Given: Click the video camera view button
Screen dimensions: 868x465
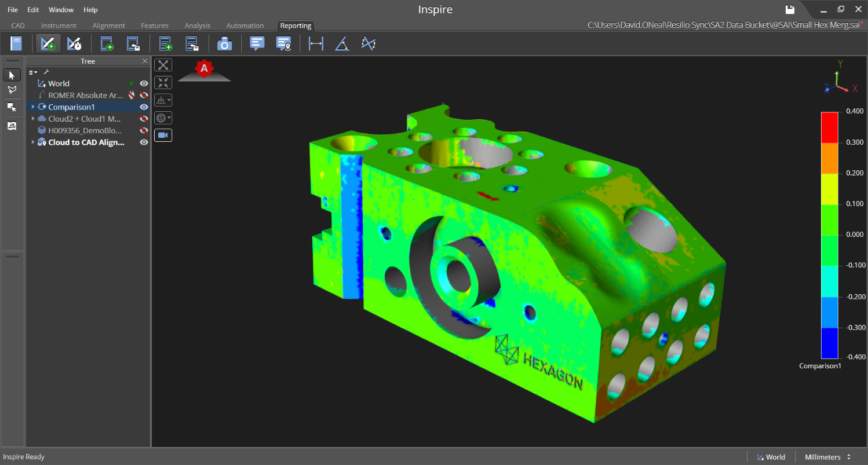Looking at the screenshot, I should 163,135.
